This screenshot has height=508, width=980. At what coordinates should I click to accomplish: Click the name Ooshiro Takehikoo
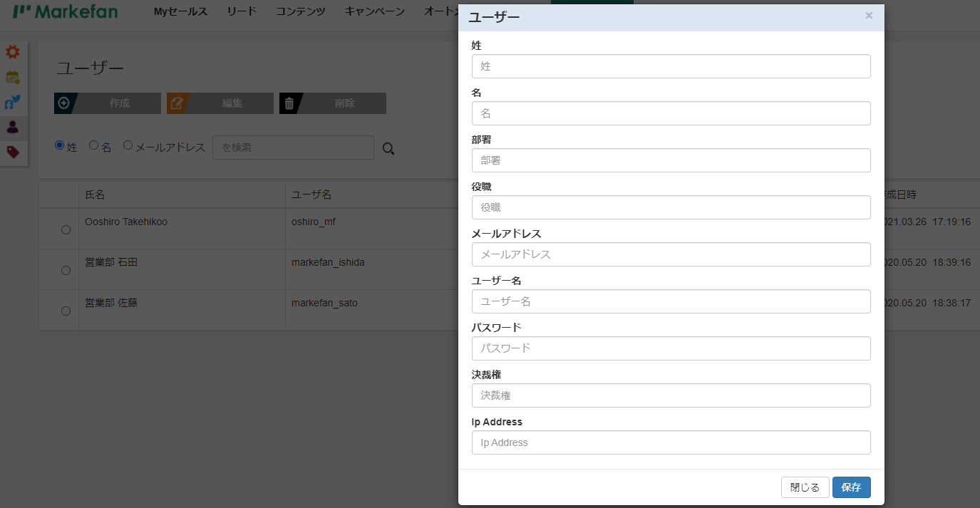[126, 222]
